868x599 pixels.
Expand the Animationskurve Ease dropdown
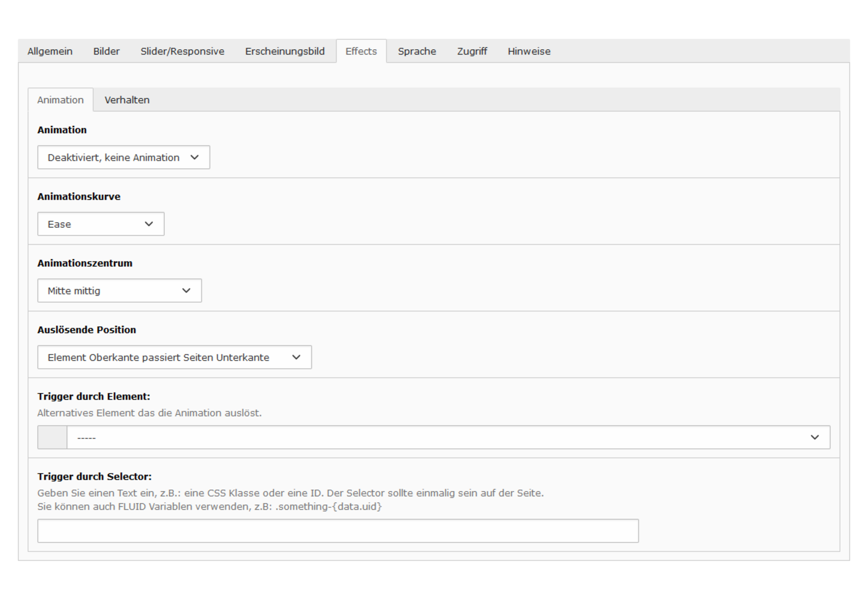[101, 224]
